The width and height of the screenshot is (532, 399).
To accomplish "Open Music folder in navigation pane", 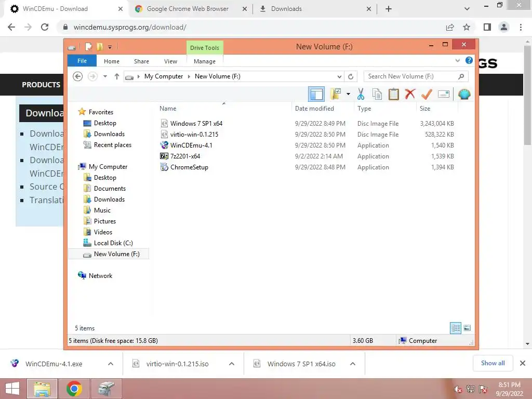I will coord(102,210).
